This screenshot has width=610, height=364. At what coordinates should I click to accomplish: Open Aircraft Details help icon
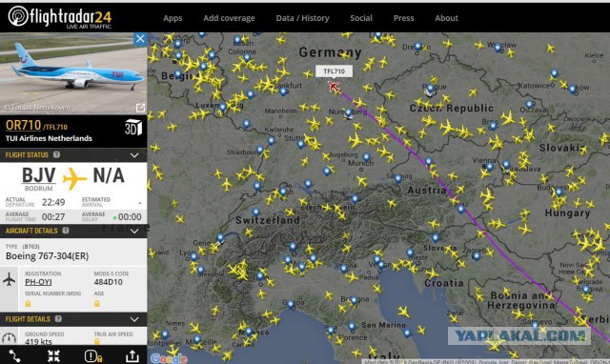66,231
